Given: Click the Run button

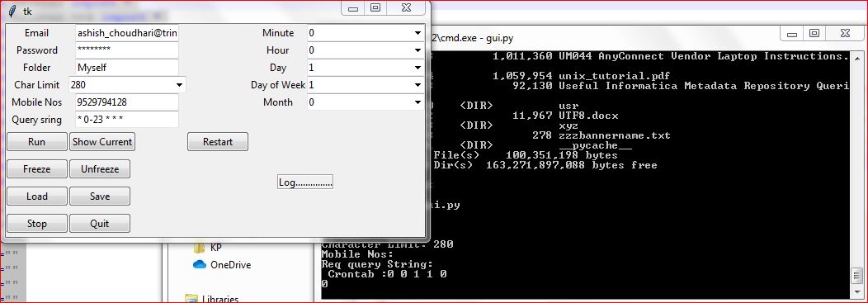Looking at the screenshot, I should 36,142.
